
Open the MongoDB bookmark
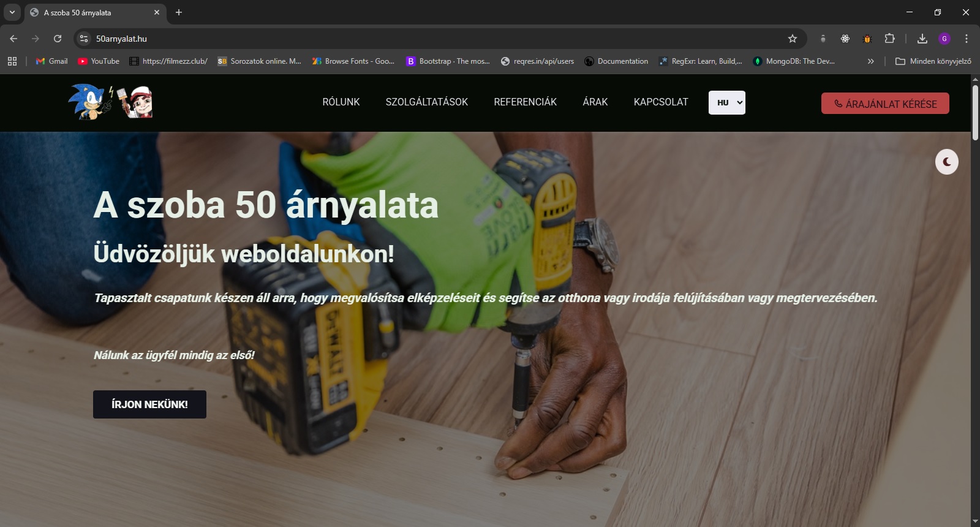tap(794, 61)
